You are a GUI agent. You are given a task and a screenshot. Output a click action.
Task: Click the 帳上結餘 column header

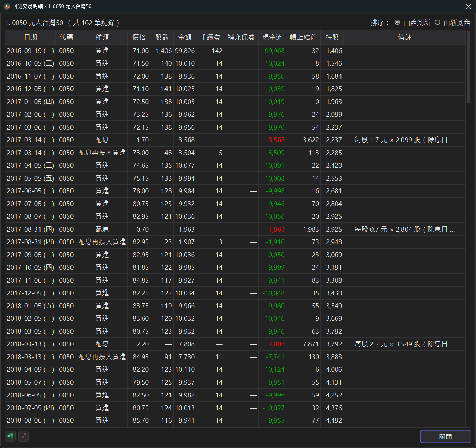tap(303, 37)
